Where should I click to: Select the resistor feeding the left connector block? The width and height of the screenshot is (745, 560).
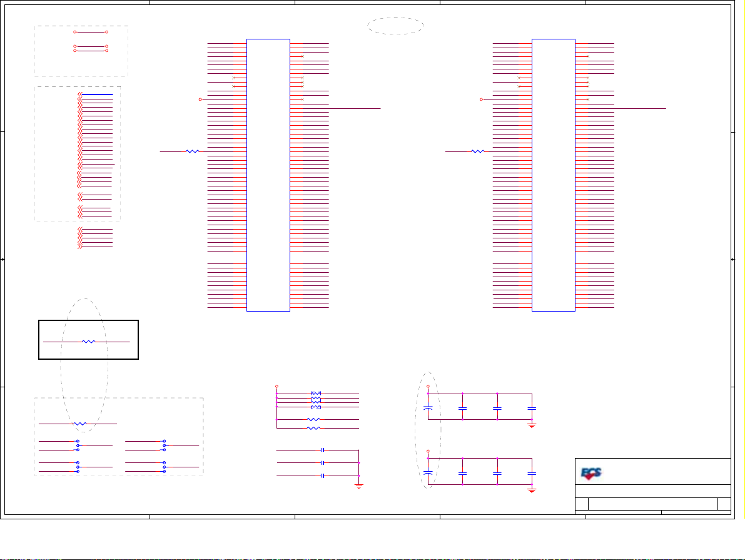click(193, 151)
